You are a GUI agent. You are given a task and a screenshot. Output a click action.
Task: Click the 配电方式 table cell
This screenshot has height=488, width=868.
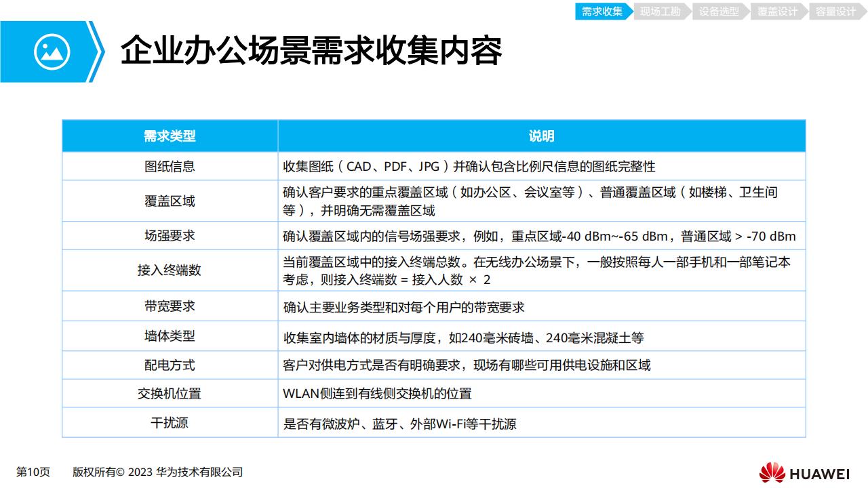click(x=170, y=365)
